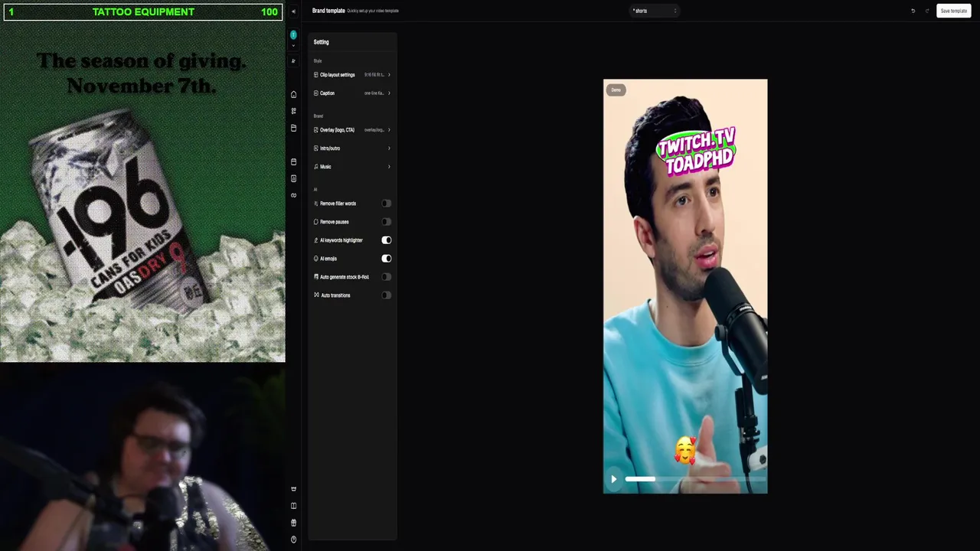Viewport: 980px width, 551px height.
Task: Click the Caption row icon
Action: pyautogui.click(x=316, y=93)
